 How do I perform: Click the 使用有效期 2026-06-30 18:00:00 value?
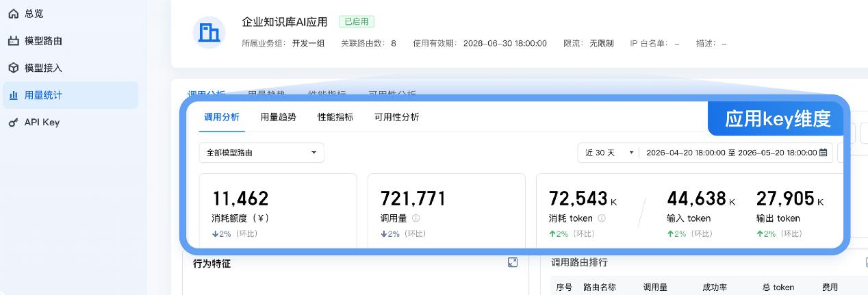(505, 43)
